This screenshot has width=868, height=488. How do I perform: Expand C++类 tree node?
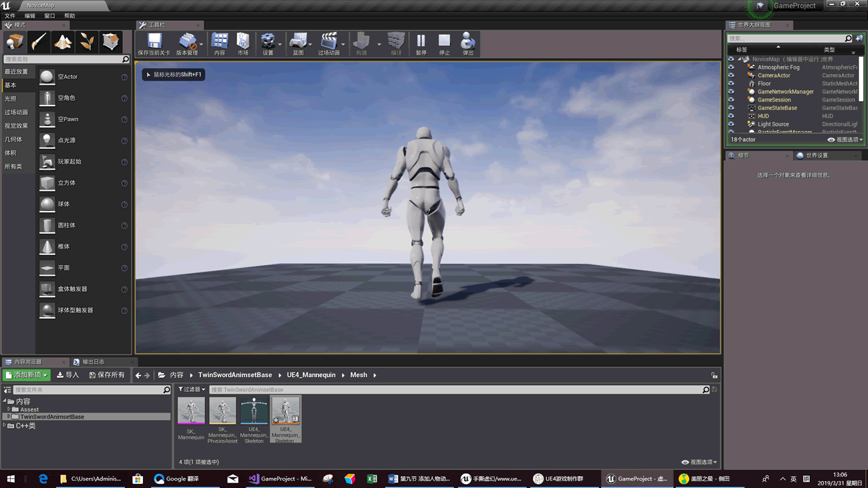(5, 425)
